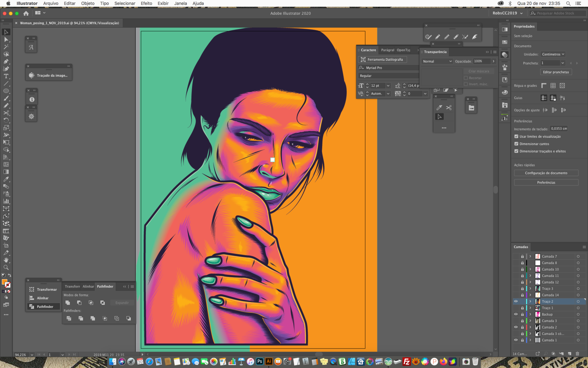Select the Direct Selection tool
Screen dimensions: 588x368
pyautogui.click(x=6, y=39)
